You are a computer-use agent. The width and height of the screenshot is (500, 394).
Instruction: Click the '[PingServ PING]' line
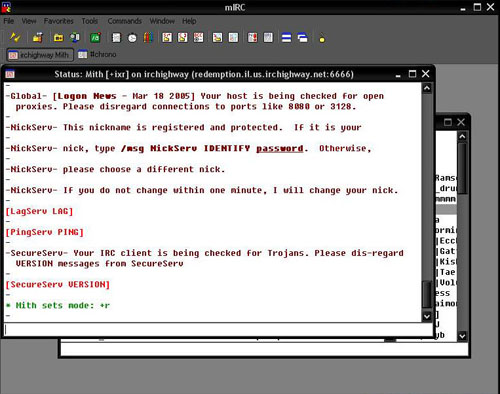pos(44,232)
